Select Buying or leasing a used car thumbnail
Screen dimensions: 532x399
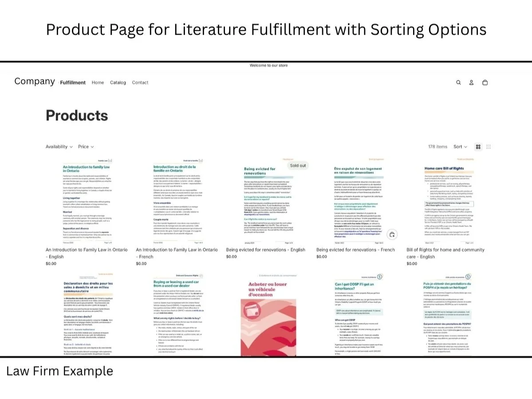pos(178,314)
